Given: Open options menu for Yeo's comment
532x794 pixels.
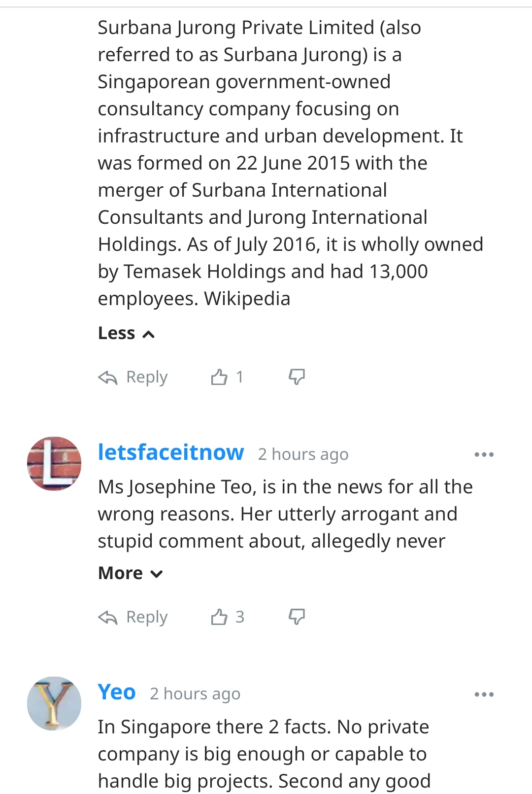Looking at the screenshot, I should click(484, 694).
